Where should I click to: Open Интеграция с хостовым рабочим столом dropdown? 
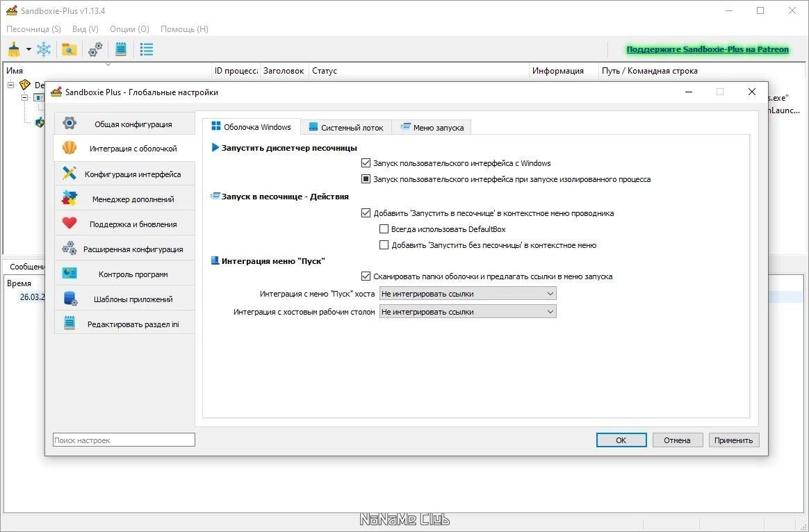[x=468, y=312]
